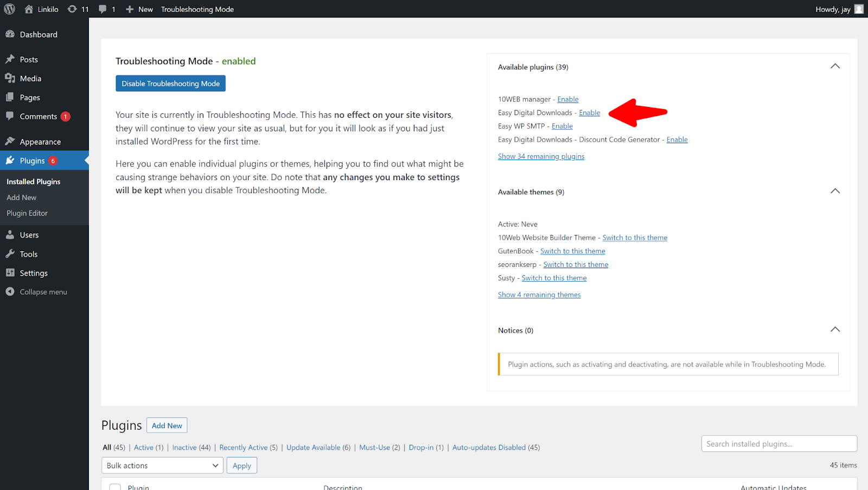Image resolution: width=868 pixels, height=490 pixels.
Task: Switch to the Susty theme
Action: click(554, 278)
